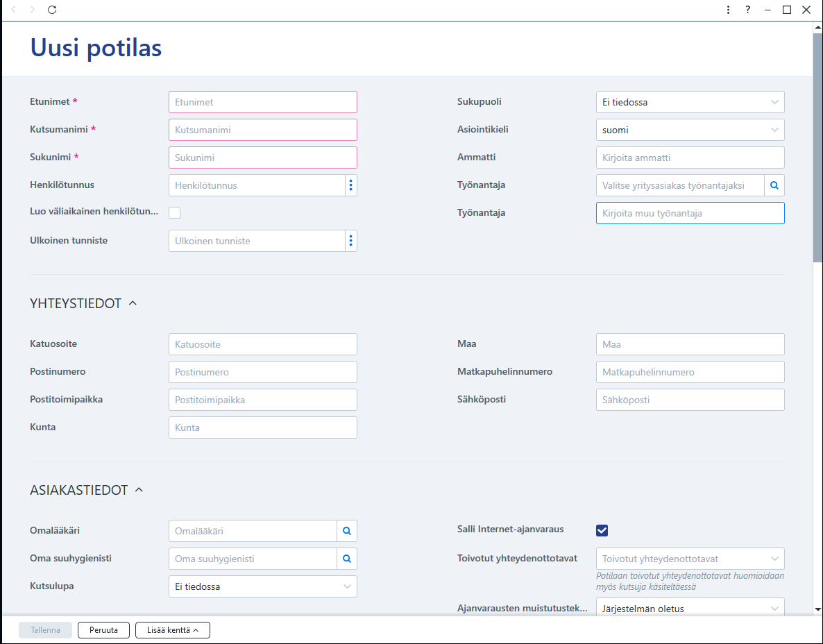The image size is (823, 644).
Task: Focus the Postitoimipaikka input field
Action: [263, 400]
